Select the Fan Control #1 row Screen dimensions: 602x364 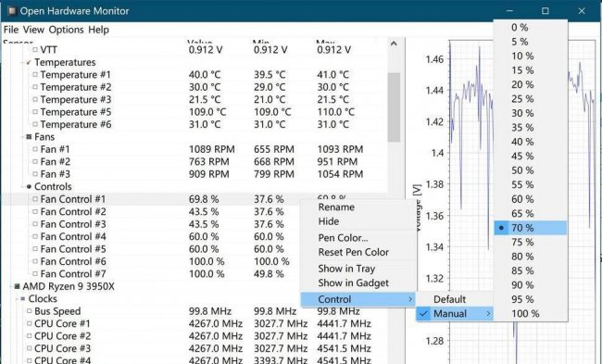194,199
